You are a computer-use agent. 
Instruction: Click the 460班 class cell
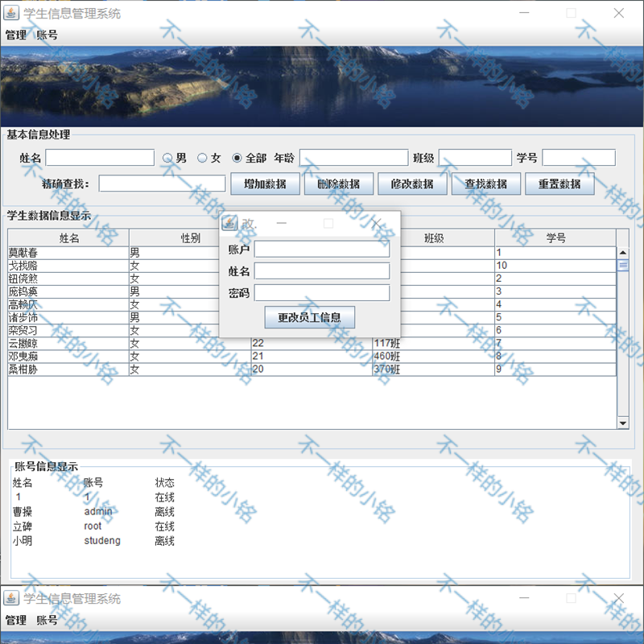tap(433, 356)
